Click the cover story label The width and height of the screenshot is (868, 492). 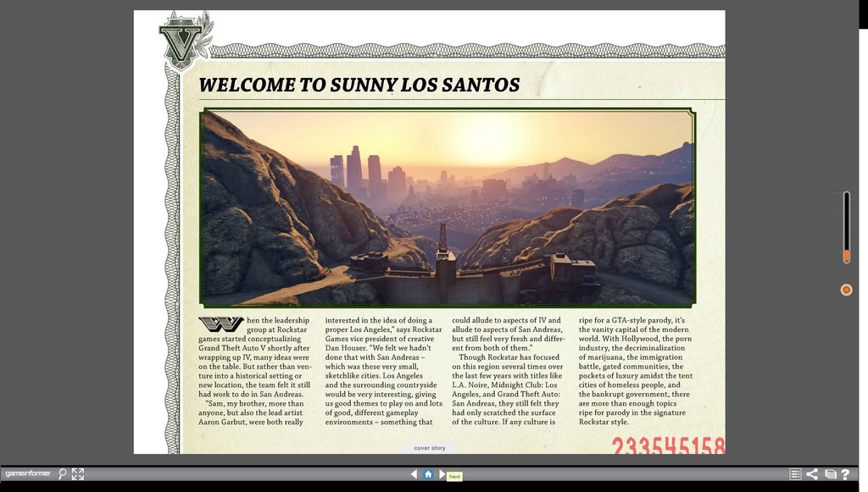pos(429,448)
